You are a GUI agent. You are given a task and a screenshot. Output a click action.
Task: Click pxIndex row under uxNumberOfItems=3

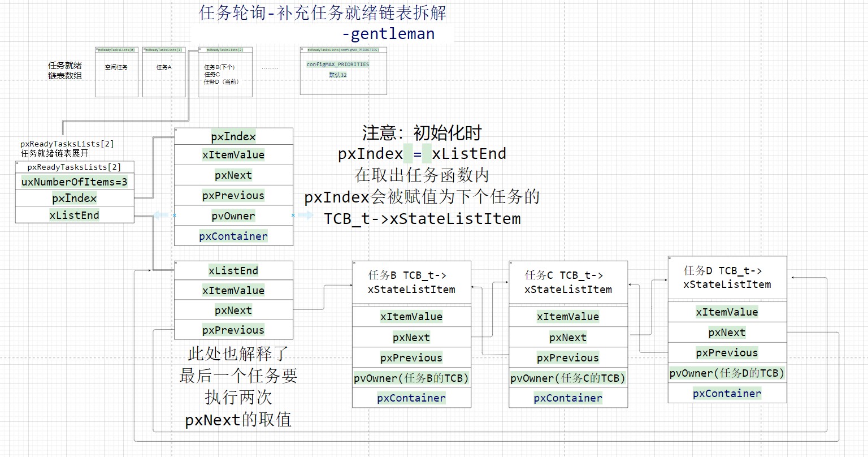[x=75, y=198]
